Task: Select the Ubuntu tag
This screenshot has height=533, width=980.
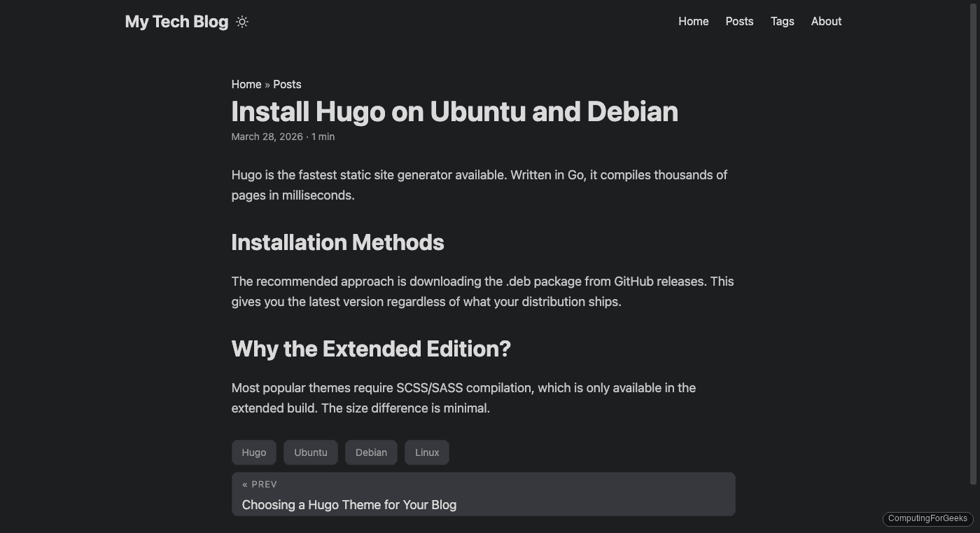Action: (310, 452)
